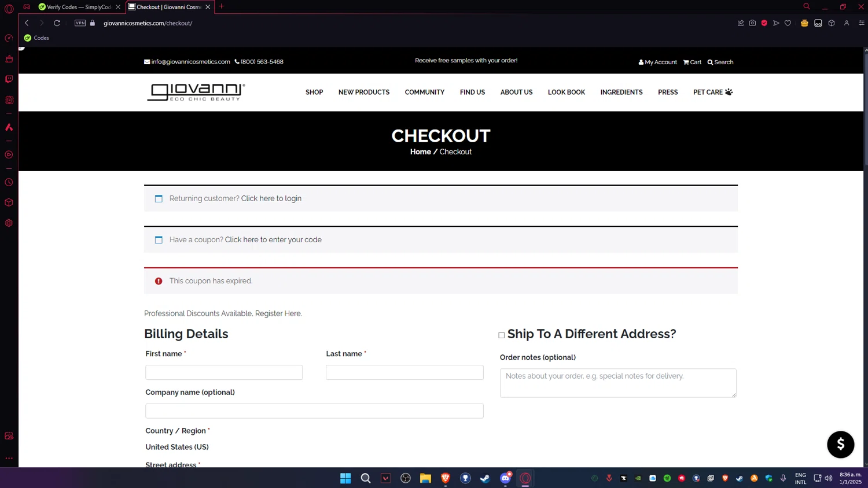Open NEW PRODUCTS menu item
Screen dimensions: 868x488
364,93
